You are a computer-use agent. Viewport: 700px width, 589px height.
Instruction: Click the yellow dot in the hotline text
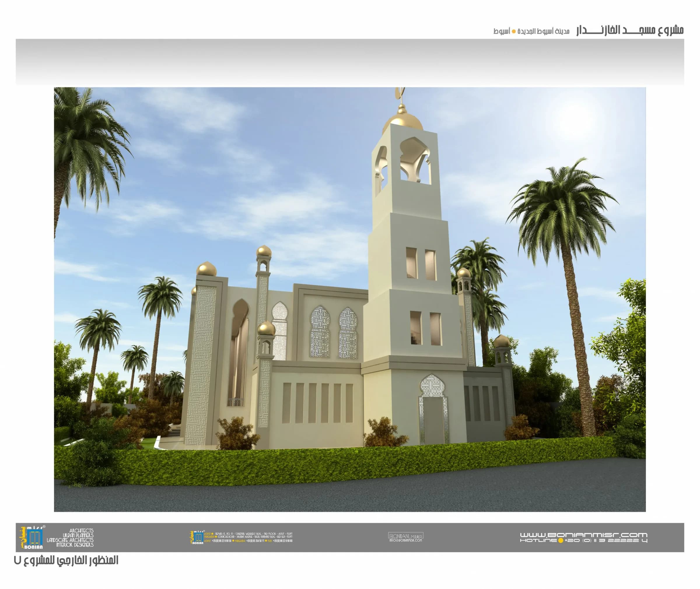point(561,540)
